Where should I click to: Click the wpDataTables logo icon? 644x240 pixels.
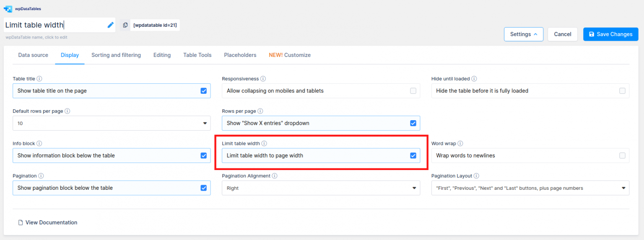point(8,8)
